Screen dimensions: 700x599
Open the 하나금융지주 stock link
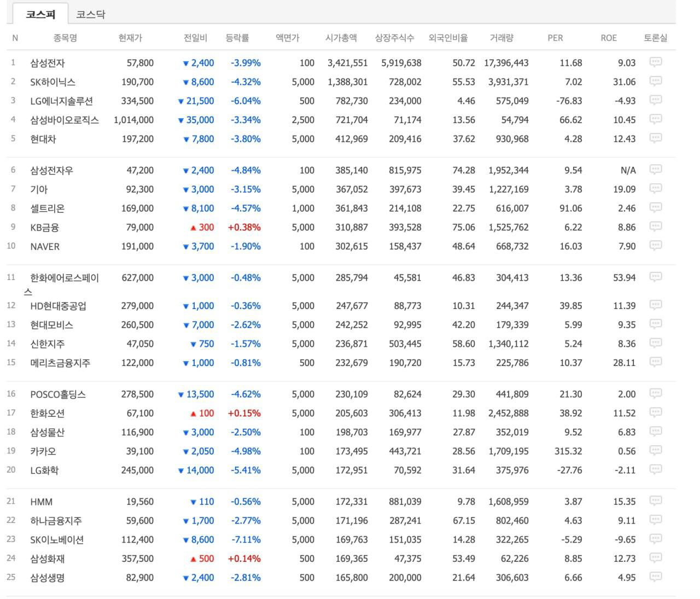point(56,521)
